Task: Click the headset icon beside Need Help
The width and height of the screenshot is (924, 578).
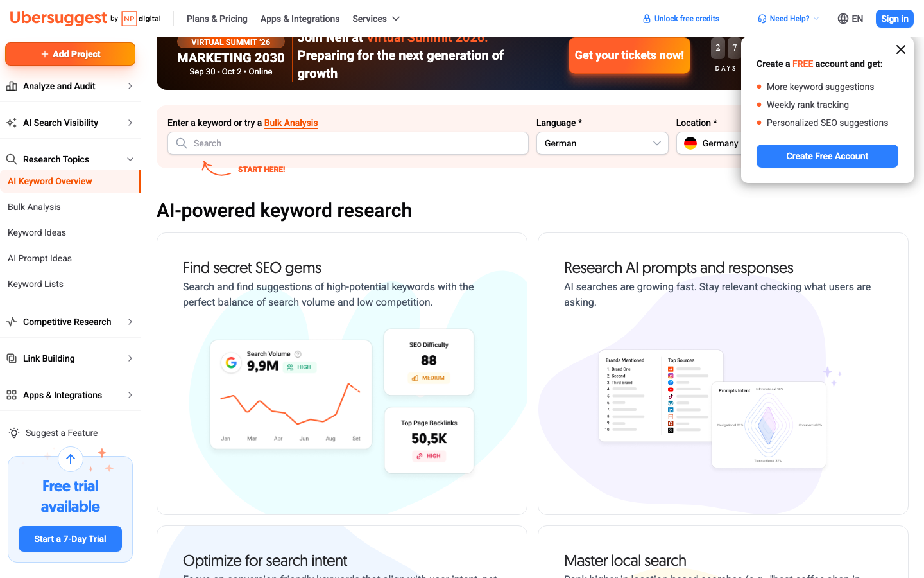Action: click(762, 19)
